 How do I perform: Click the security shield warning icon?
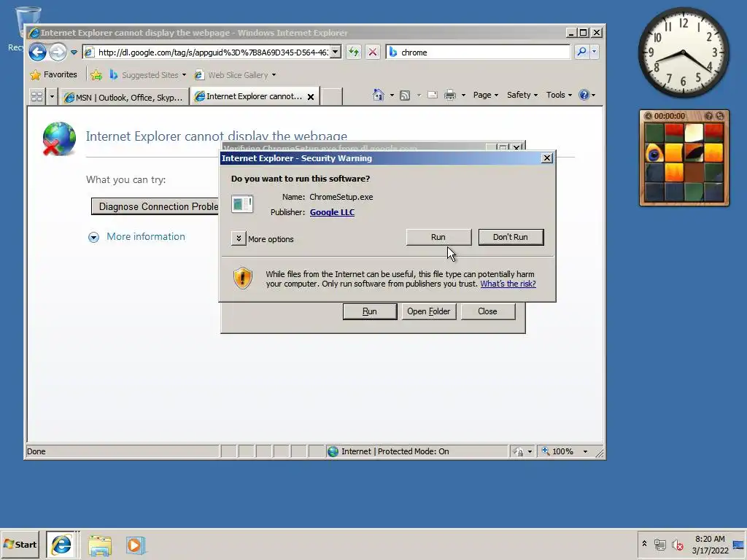coord(242,278)
